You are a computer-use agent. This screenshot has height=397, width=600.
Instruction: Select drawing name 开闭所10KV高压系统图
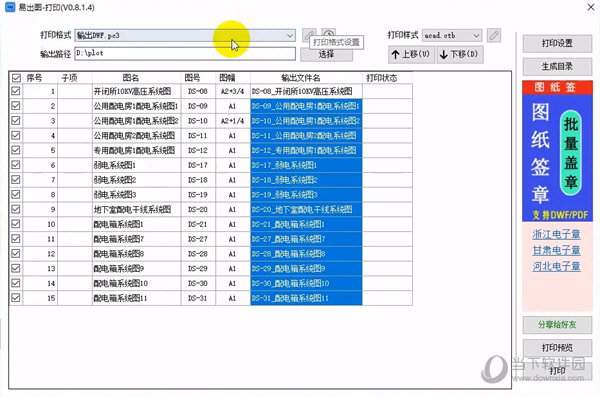tap(136, 91)
